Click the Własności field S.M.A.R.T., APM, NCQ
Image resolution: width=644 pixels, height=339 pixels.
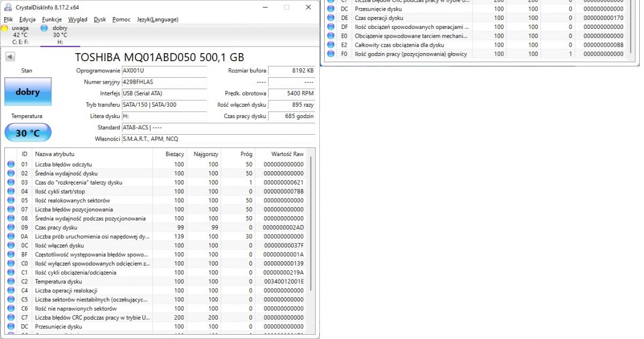point(218,139)
